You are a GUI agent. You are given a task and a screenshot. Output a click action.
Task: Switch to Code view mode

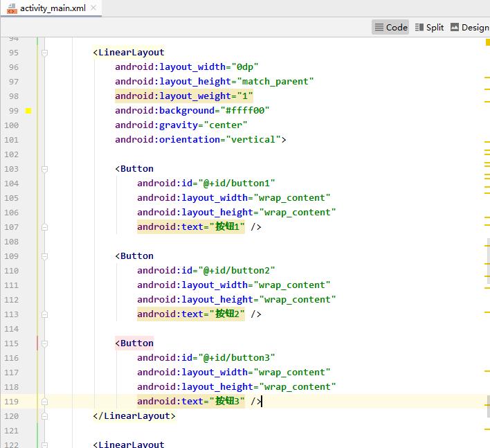(390, 28)
